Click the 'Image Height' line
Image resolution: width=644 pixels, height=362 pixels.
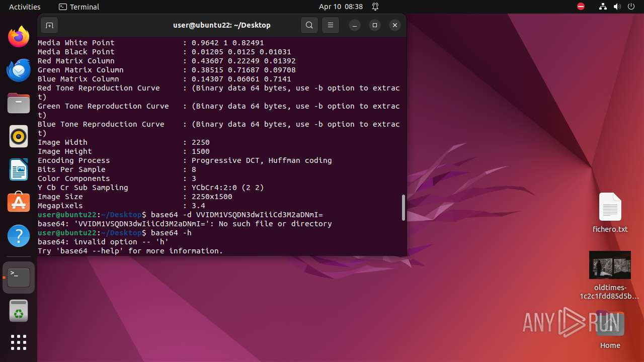[124, 151]
